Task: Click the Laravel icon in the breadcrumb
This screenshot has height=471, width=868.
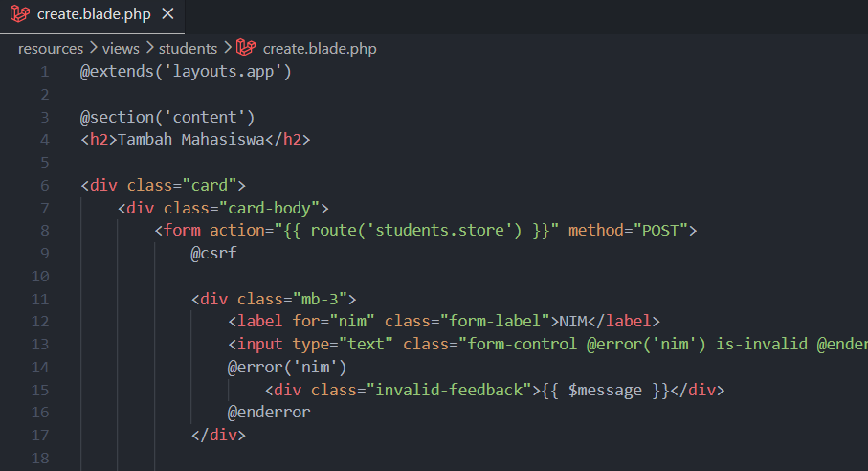Action: pos(246,48)
